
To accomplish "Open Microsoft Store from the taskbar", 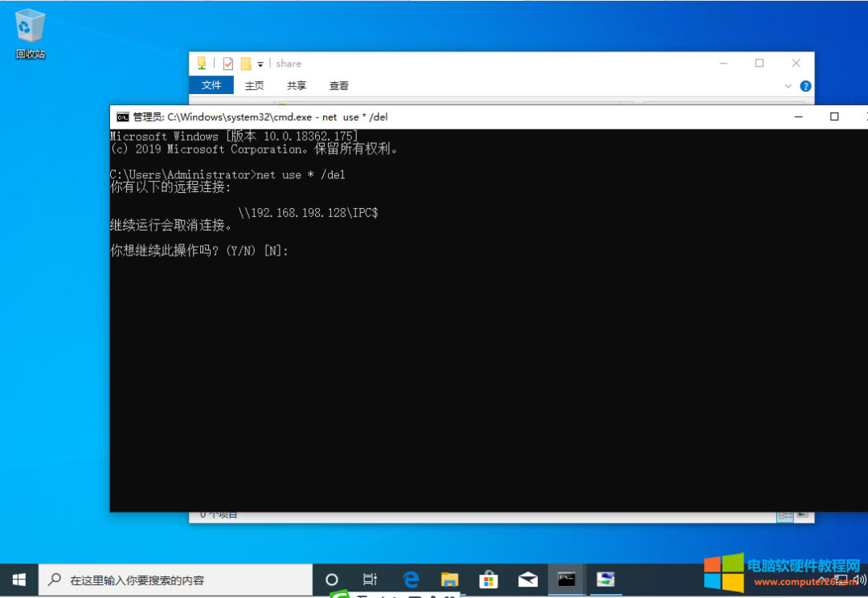I will click(489, 580).
